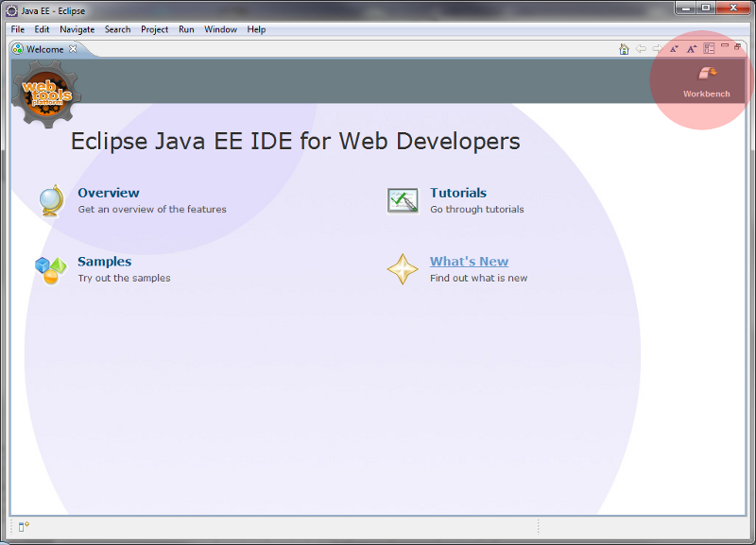Open the Navigate menu
The height and width of the screenshot is (545, 756).
pos(77,29)
